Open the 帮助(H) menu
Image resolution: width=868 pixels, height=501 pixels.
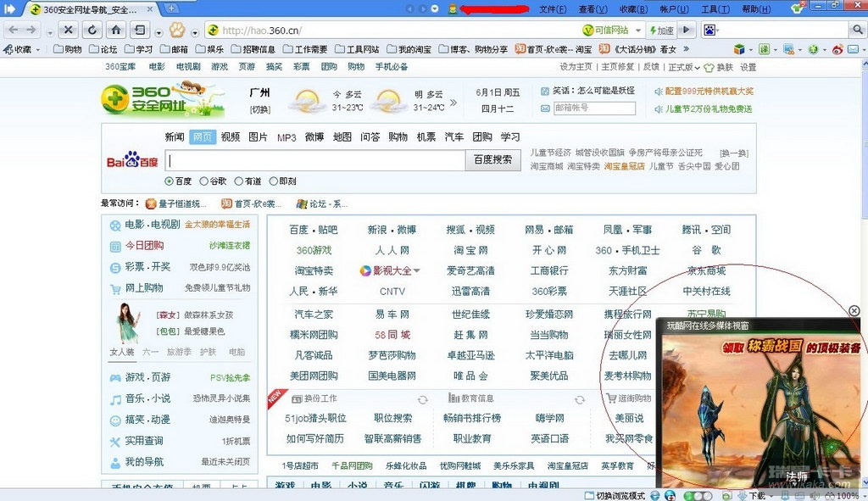coord(756,8)
